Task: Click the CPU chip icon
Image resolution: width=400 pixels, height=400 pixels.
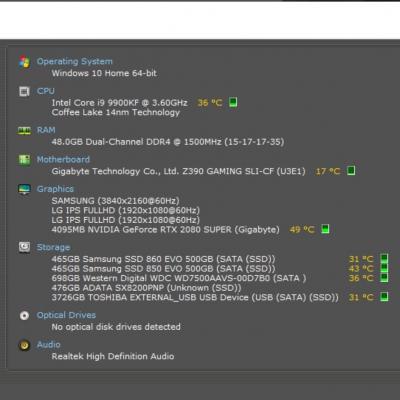Action: (x=24, y=91)
